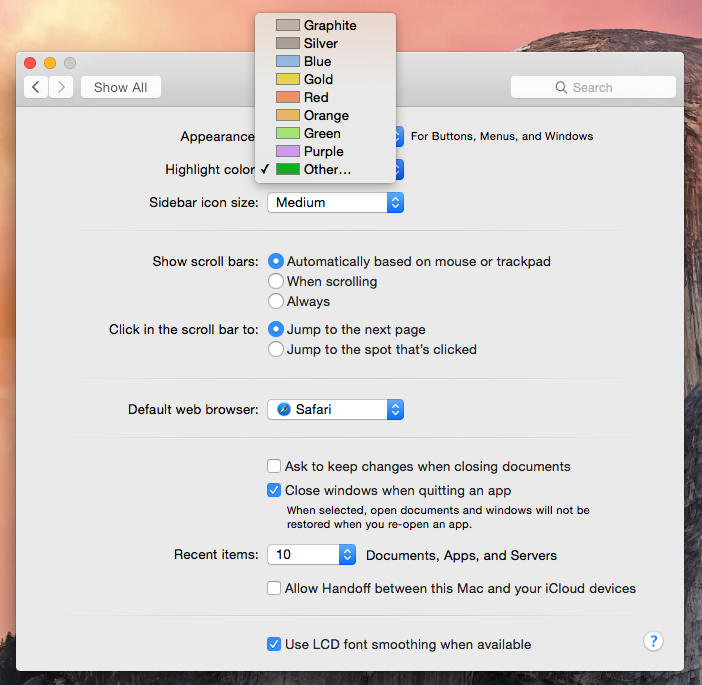Select automatic scroll bars radio button
This screenshot has height=685, width=702.
coord(276,261)
